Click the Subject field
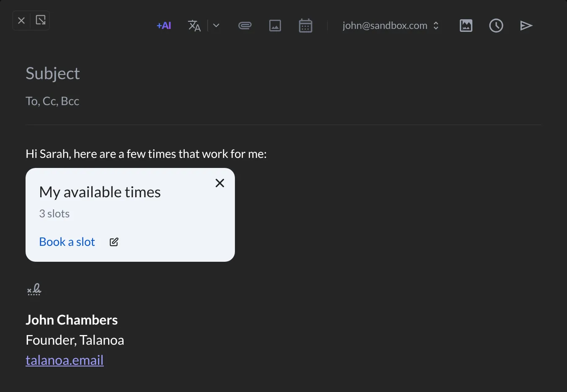 point(283,73)
